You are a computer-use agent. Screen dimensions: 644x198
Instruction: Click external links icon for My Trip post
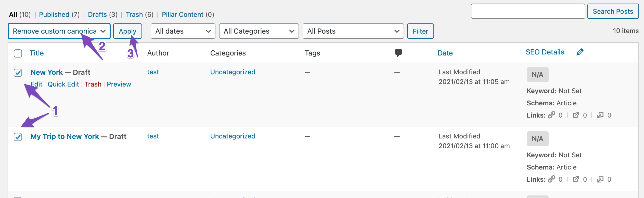click(576, 179)
